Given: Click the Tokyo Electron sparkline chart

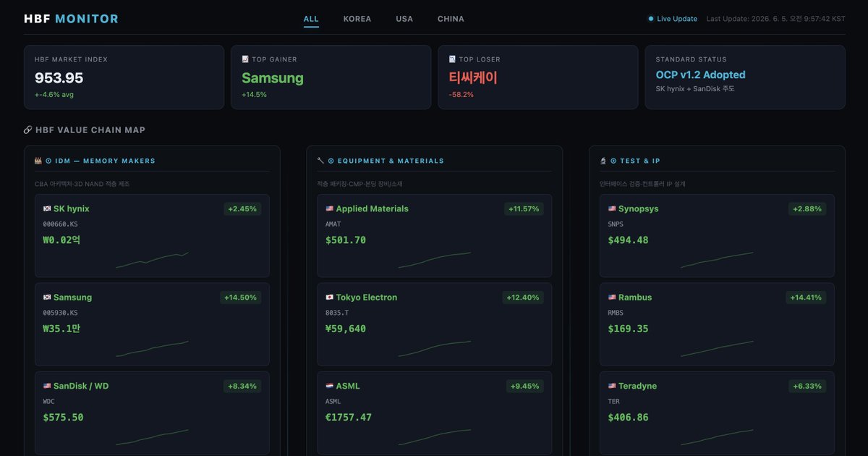Looking at the screenshot, I should tap(435, 349).
